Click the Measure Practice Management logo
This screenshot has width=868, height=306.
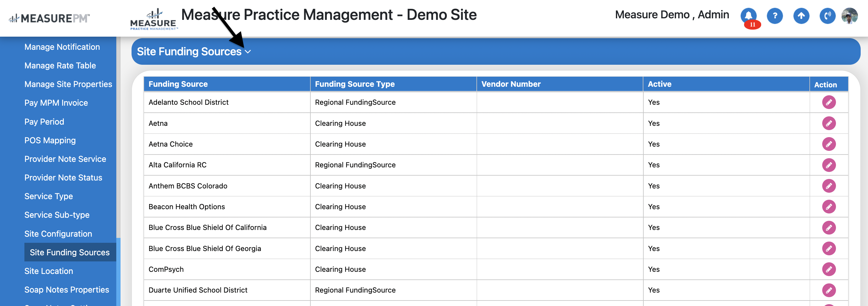point(154,20)
